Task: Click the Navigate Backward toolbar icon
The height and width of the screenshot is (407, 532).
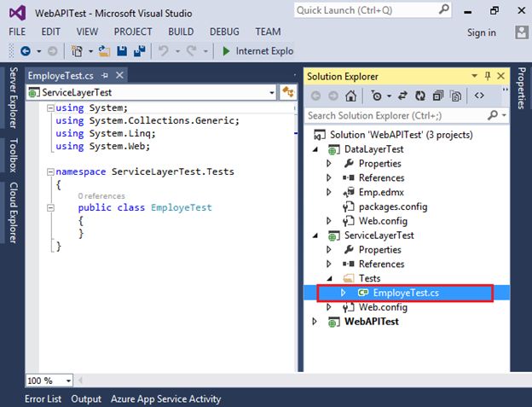Action: click(26, 51)
